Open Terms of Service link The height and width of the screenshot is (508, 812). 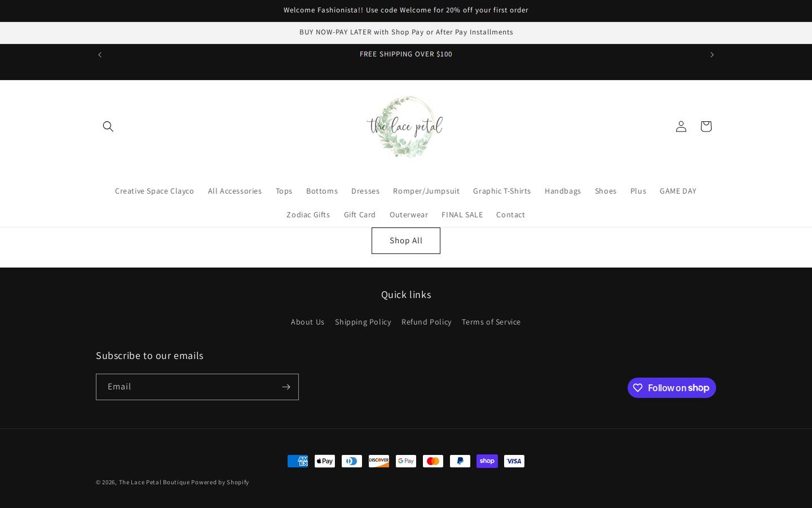pos(491,322)
